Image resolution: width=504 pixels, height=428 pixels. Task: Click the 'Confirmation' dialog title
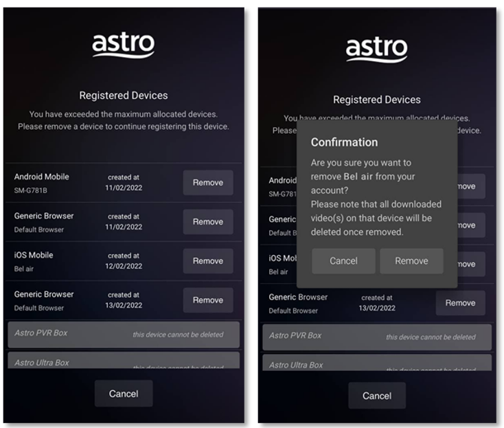point(344,142)
